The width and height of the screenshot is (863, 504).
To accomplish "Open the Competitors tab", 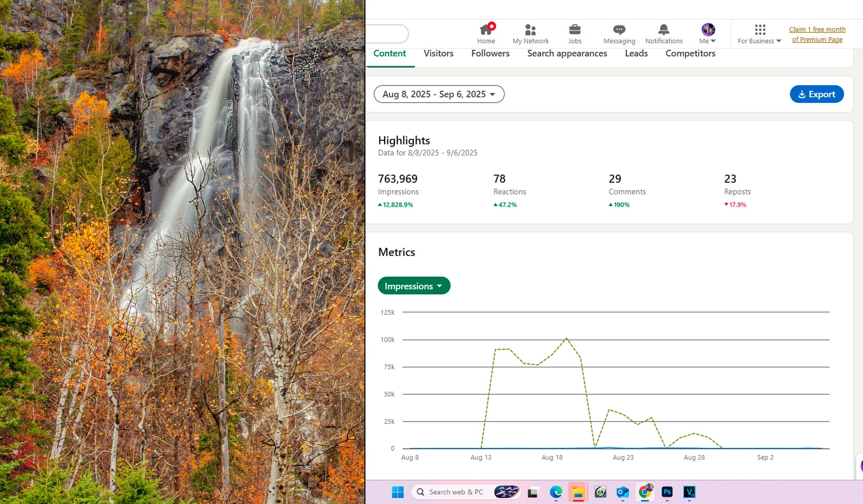I will coord(690,54).
